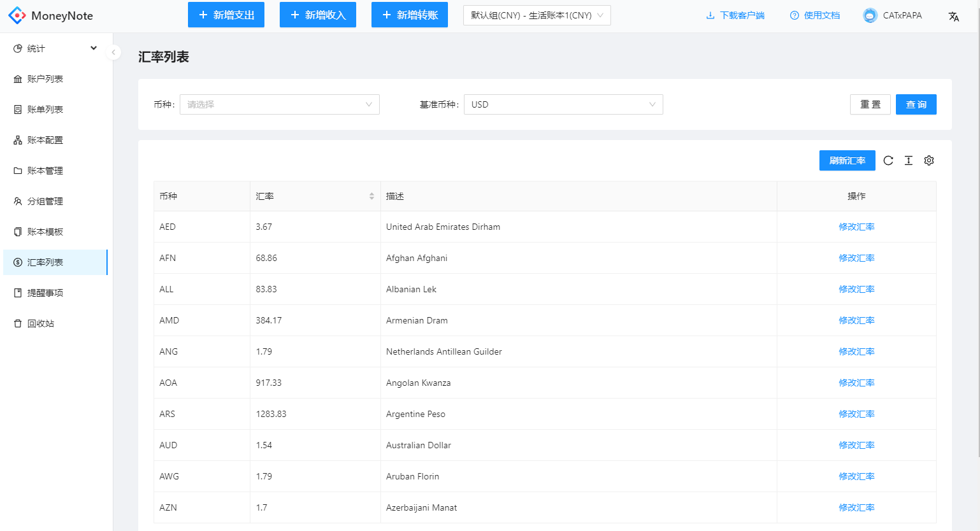Click 修改汇率 for AZN row
Viewport: 980px width, 531px height.
(x=856, y=507)
